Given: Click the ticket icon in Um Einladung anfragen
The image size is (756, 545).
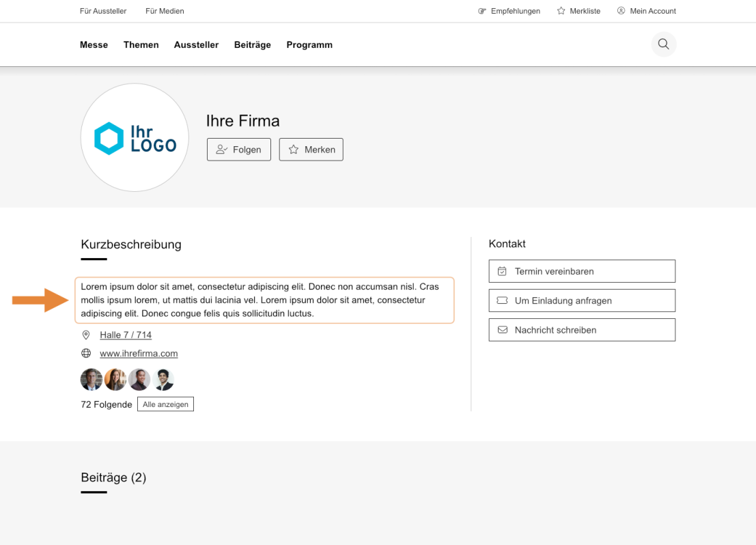Looking at the screenshot, I should pos(503,300).
